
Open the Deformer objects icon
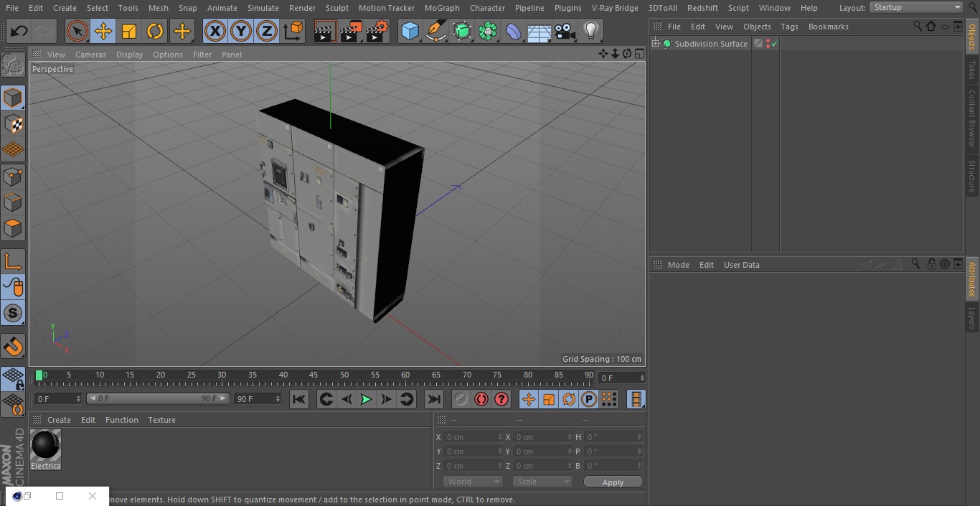point(514,31)
